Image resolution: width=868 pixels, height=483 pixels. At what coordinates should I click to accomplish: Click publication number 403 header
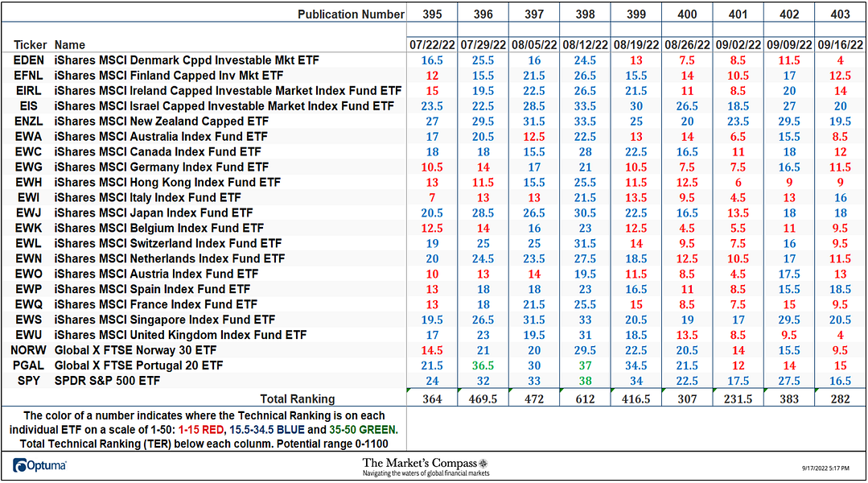click(841, 14)
